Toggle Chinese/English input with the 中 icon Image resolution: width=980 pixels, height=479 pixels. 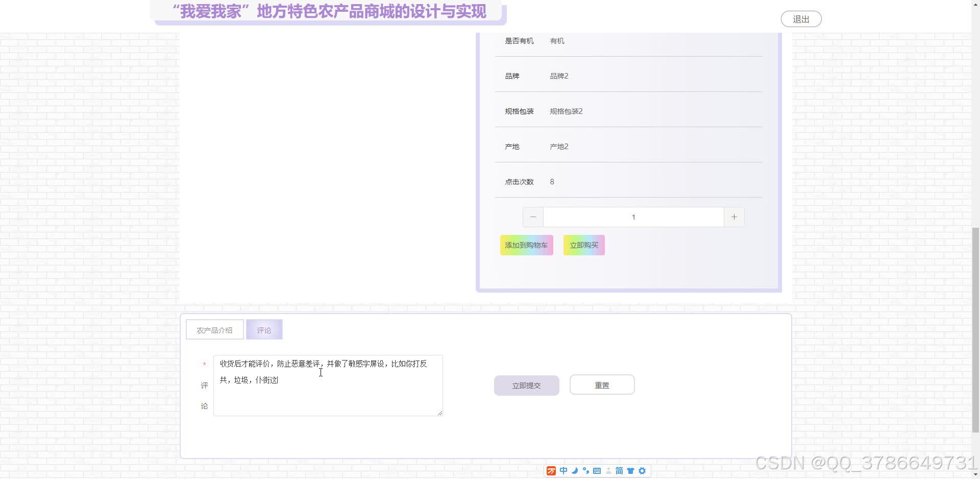[x=563, y=471]
